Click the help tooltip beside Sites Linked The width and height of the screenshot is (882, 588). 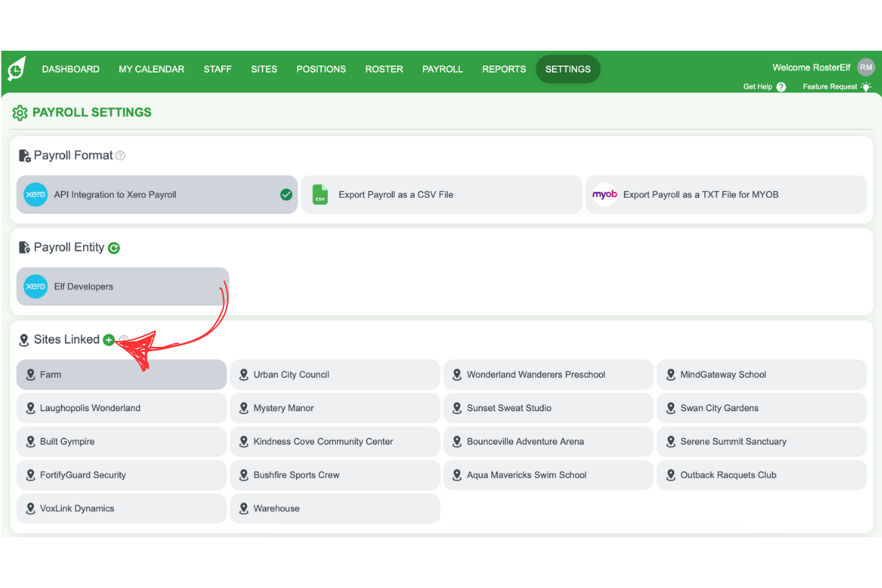pos(123,340)
